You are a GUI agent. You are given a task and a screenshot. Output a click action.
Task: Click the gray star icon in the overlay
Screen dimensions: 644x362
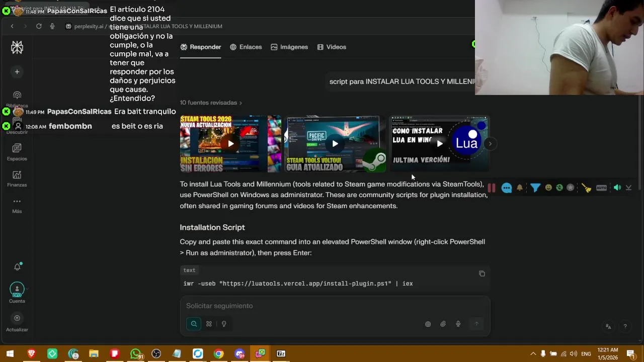coord(571,188)
